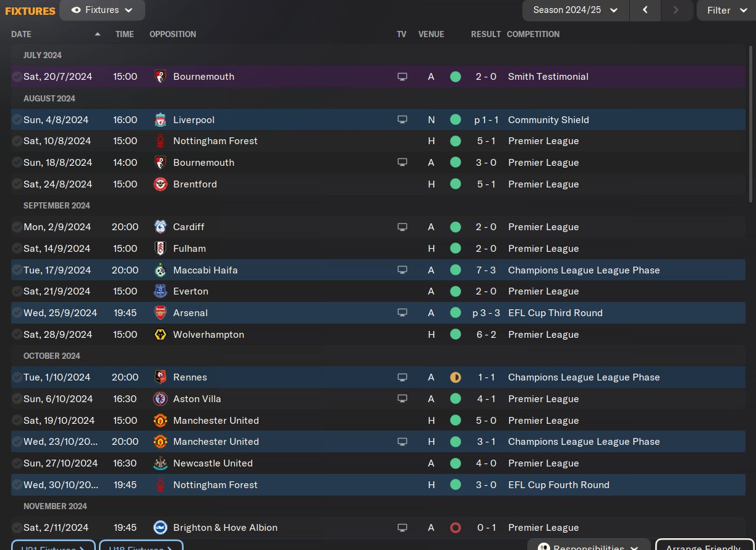Click the Maccabi Haifa club badge

point(160,270)
